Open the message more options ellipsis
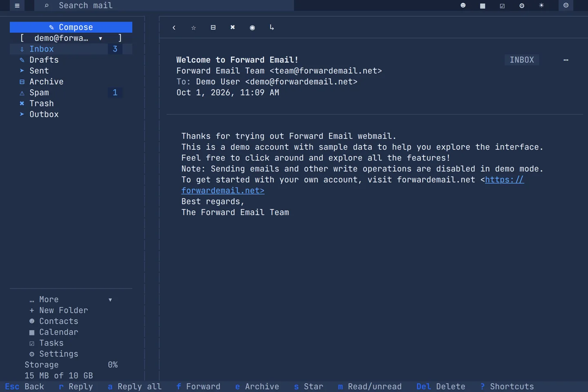Viewport: 588px width, 392px height. pyautogui.click(x=566, y=60)
